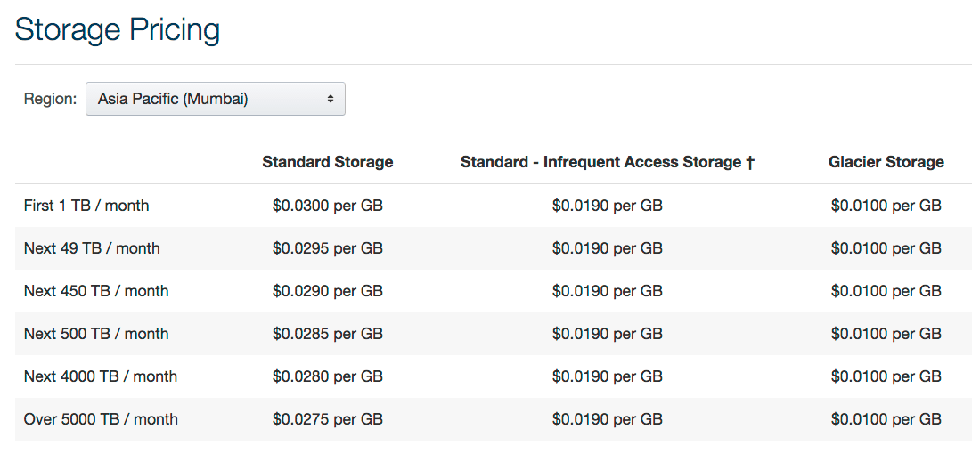Click the Next 4000 TB / month row label
The image size is (980, 461).
pyautogui.click(x=101, y=376)
